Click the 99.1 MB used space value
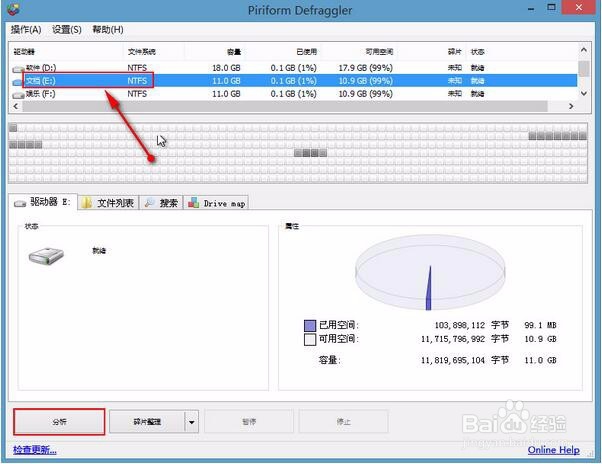This screenshot has width=602, height=464. (x=540, y=325)
